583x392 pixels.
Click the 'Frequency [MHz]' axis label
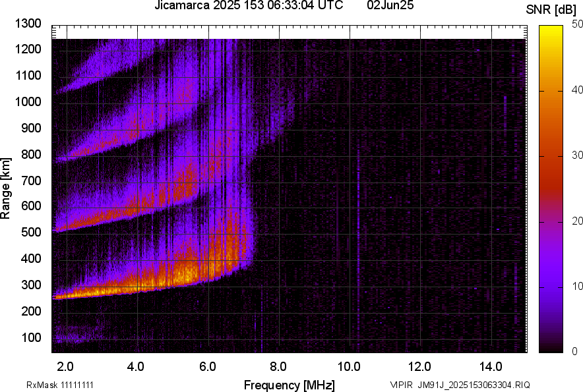click(290, 385)
